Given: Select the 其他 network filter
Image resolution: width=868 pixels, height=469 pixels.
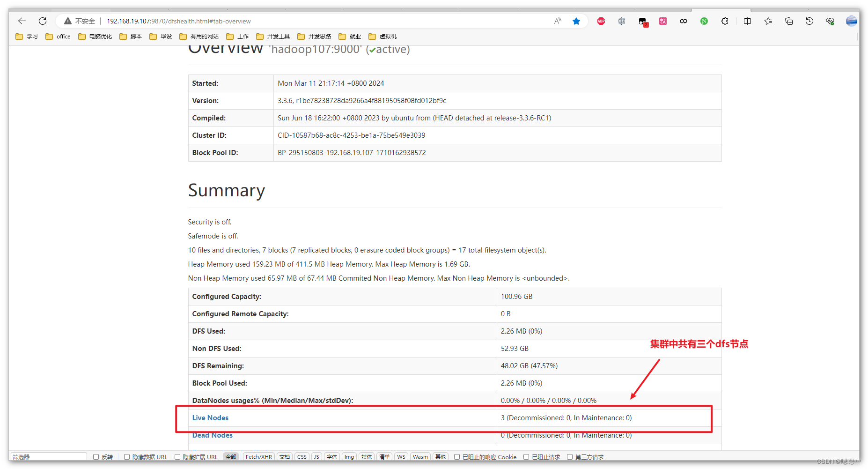Looking at the screenshot, I should pyautogui.click(x=441, y=457).
